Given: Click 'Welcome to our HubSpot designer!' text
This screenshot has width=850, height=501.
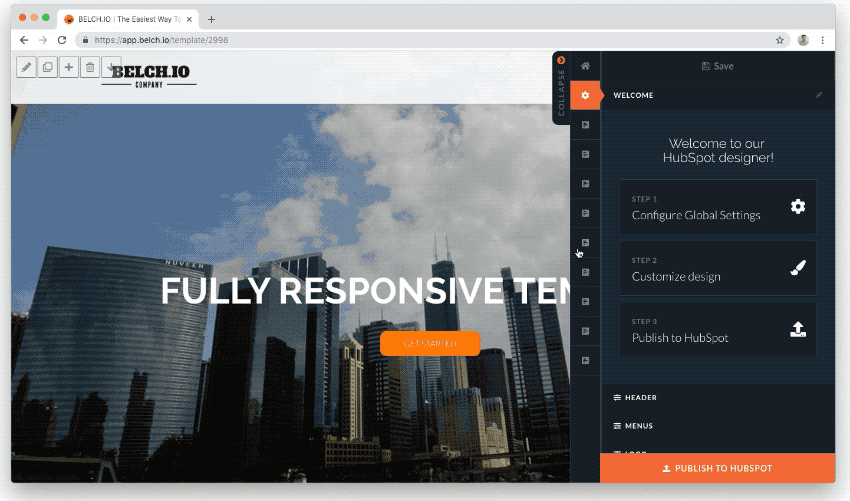Looking at the screenshot, I should 718,151.
